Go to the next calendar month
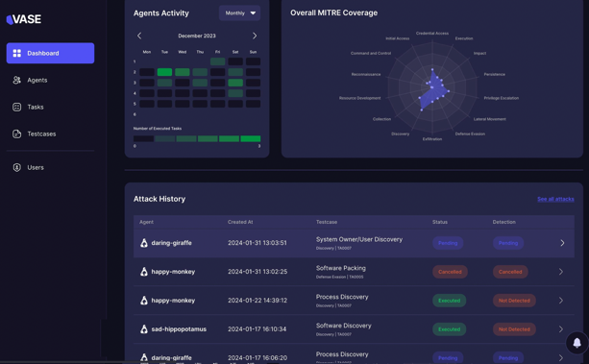This screenshot has width=589, height=364. point(255,36)
